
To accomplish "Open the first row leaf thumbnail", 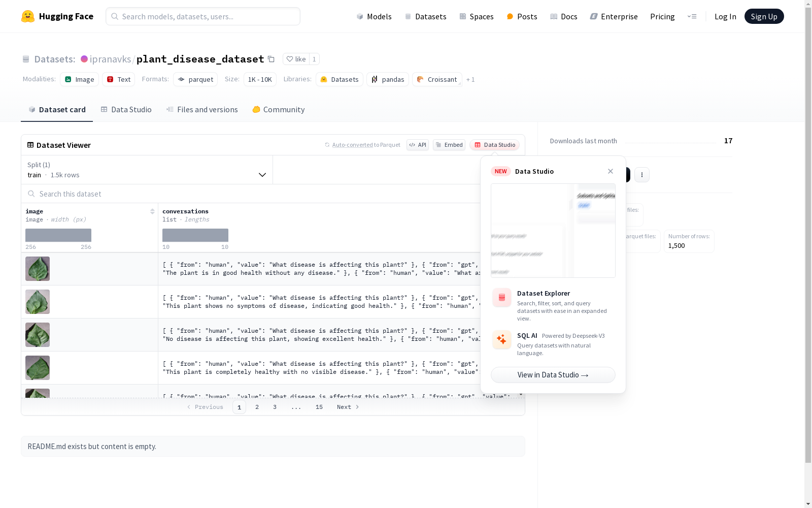I will click(x=38, y=269).
